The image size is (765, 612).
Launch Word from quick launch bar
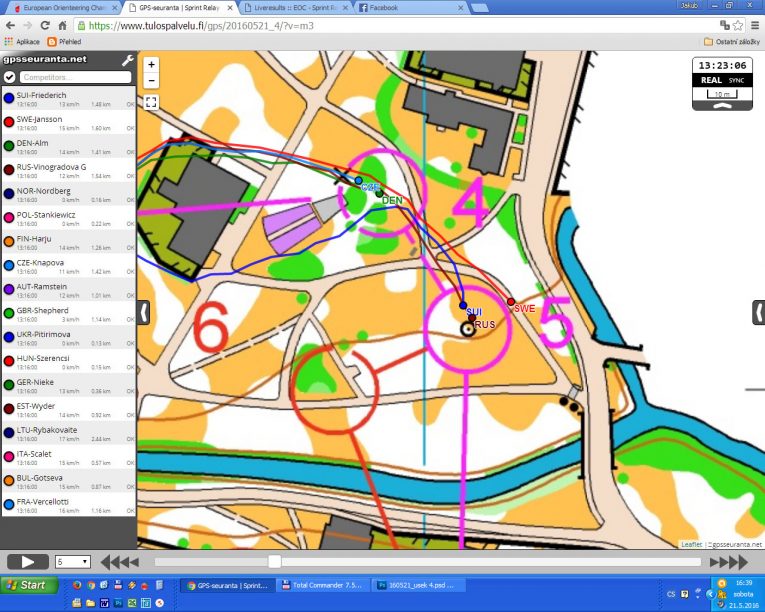pyautogui.click(x=104, y=603)
